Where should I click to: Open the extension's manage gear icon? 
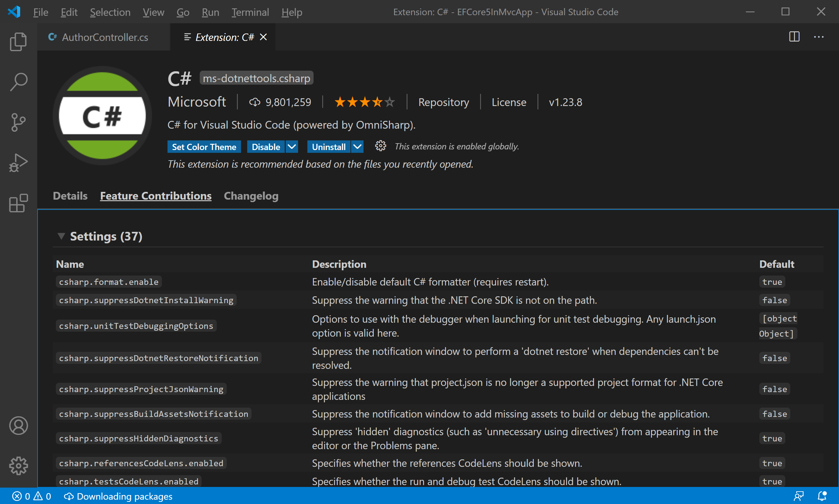[x=380, y=146]
